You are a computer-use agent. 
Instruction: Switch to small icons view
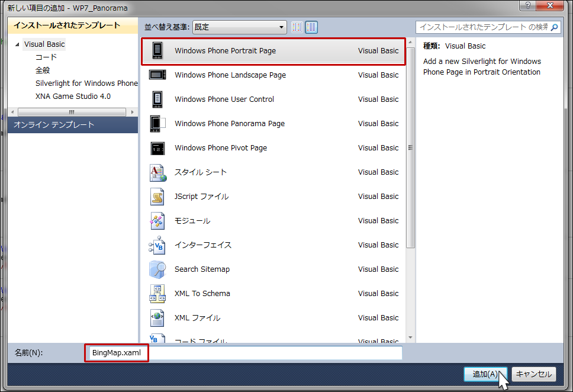(x=297, y=27)
